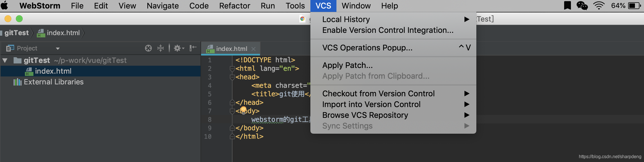Open the Refactor menu

pos(234,6)
